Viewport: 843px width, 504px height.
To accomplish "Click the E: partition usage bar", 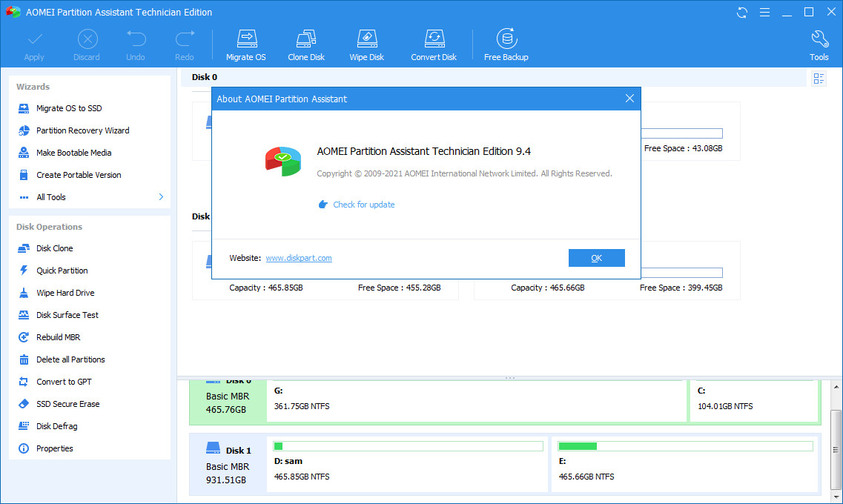I will click(685, 446).
